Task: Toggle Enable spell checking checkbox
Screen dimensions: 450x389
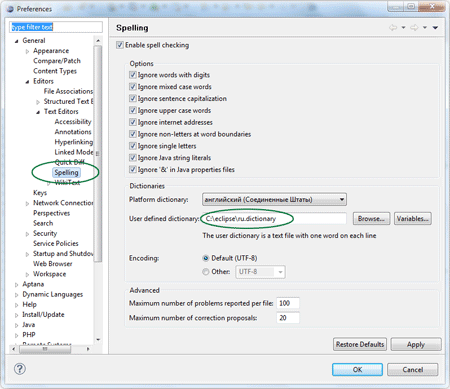Action: [x=120, y=45]
